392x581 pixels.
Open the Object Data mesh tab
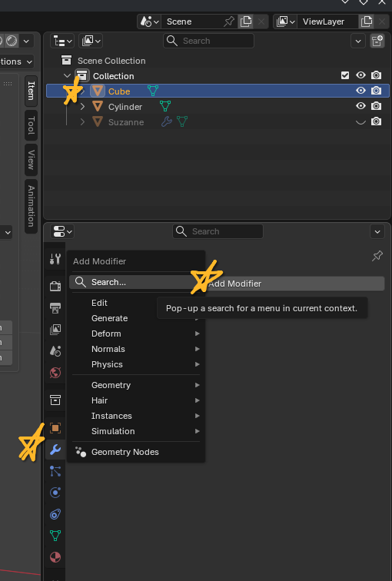pos(55,536)
